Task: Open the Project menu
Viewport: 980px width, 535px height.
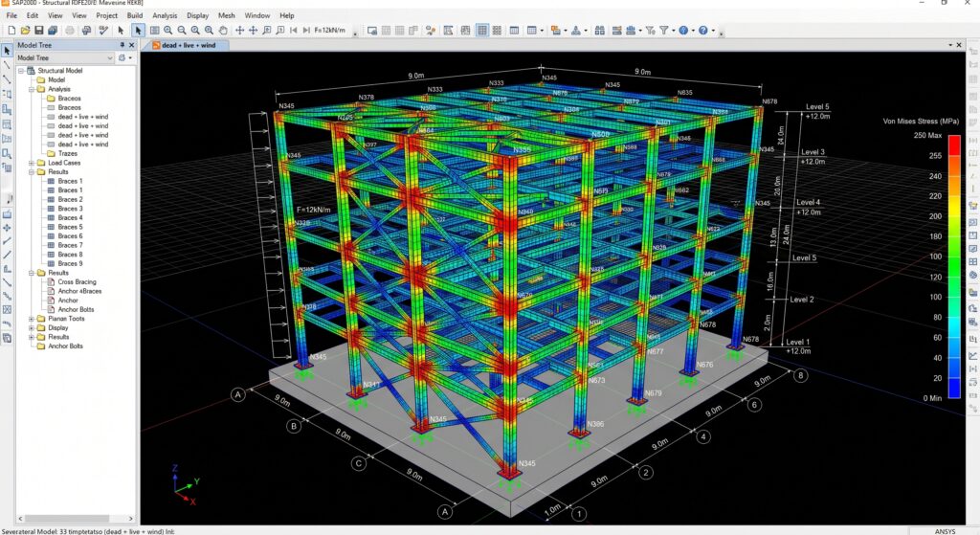Action: 106,15
